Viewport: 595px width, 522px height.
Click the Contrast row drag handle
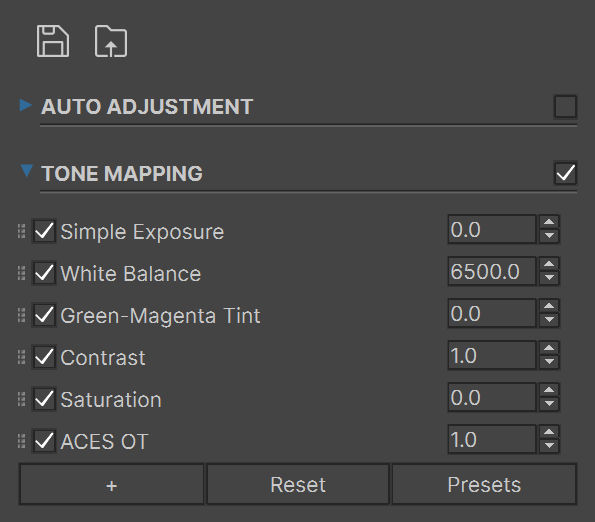tap(22, 357)
